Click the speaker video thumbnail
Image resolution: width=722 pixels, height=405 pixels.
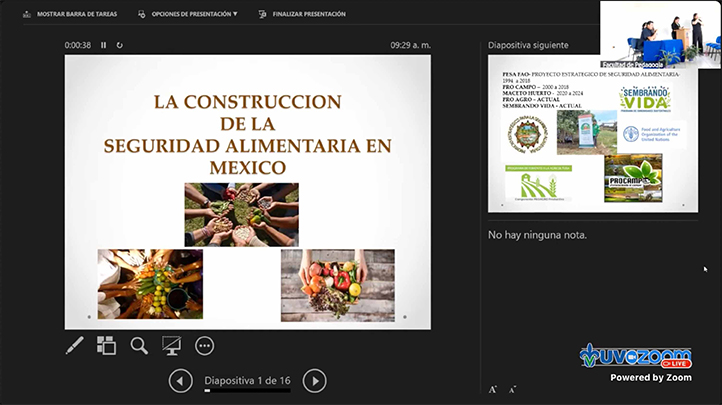[x=660, y=35]
